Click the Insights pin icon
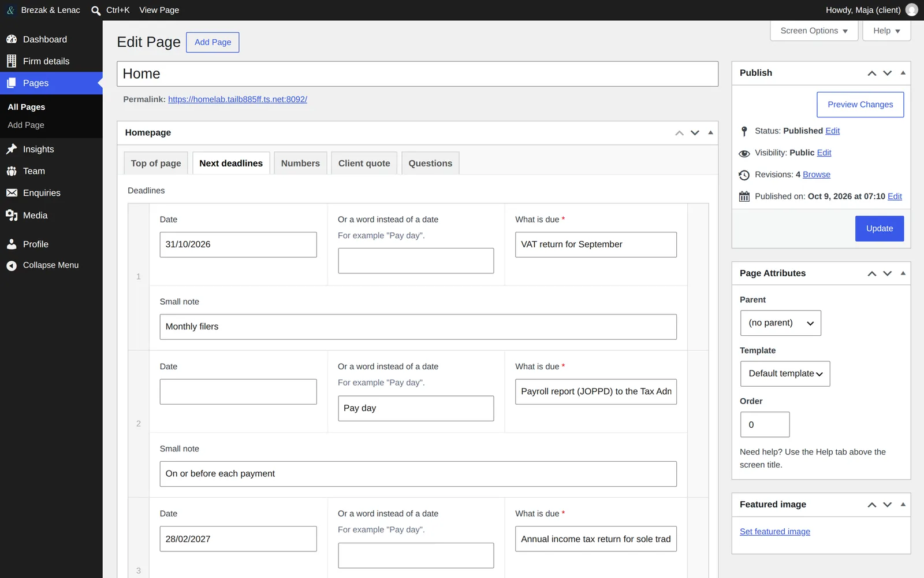 point(12,149)
